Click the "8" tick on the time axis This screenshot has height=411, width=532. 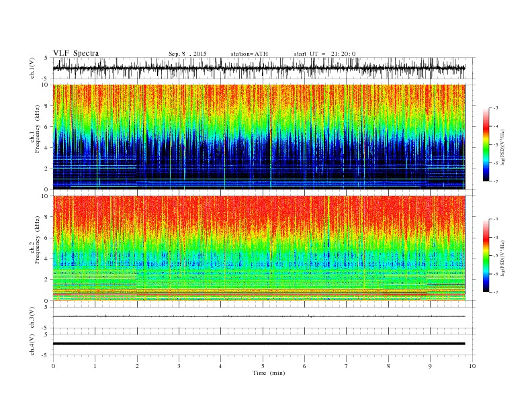[x=388, y=366]
